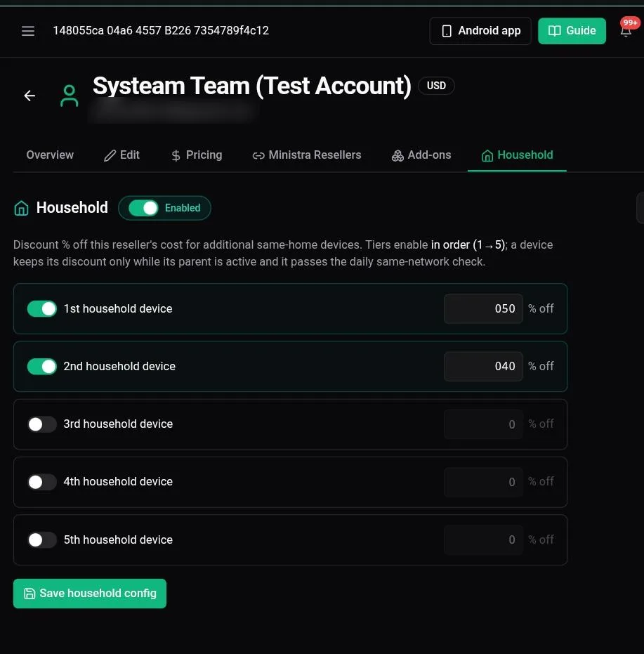This screenshot has width=644, height=654.
Task: Enable the 5th household device toggle
Action: [41, 539]
